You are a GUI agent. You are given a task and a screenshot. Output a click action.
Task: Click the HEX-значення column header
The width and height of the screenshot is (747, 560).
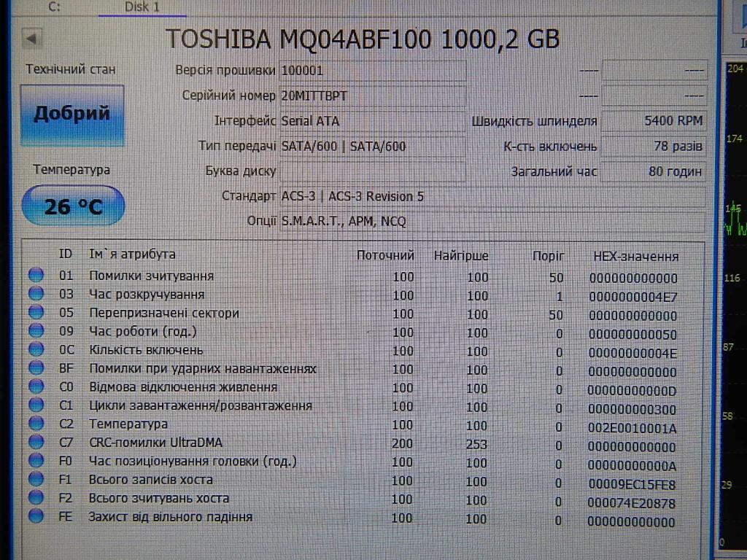point(635,257)
